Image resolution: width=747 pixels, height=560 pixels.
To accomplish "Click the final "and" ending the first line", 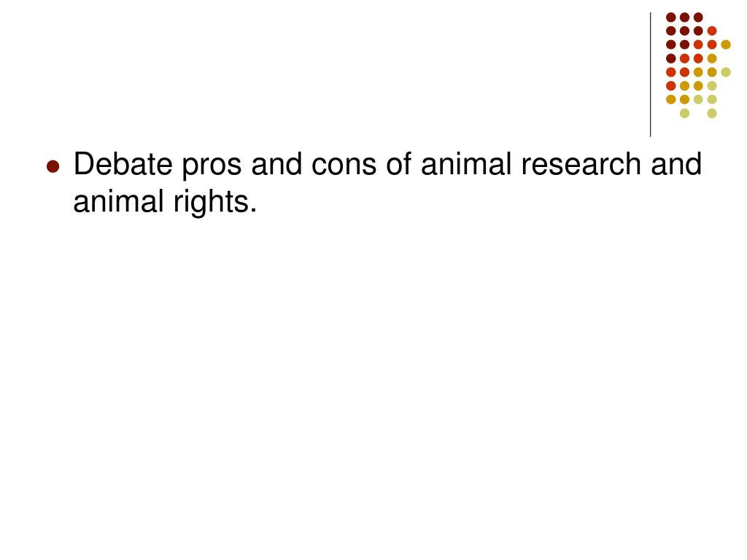I will pos(676,164).
